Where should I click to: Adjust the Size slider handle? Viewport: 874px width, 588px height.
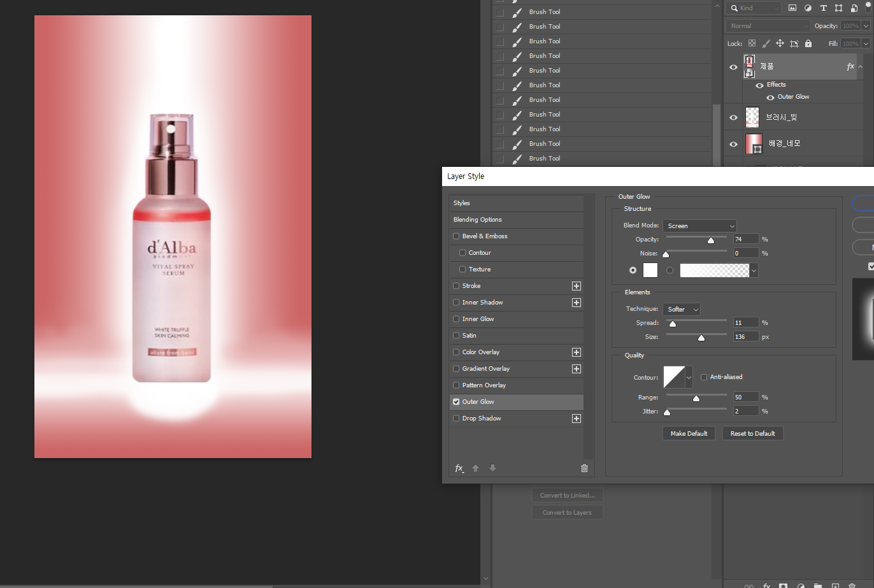(701, 338)
